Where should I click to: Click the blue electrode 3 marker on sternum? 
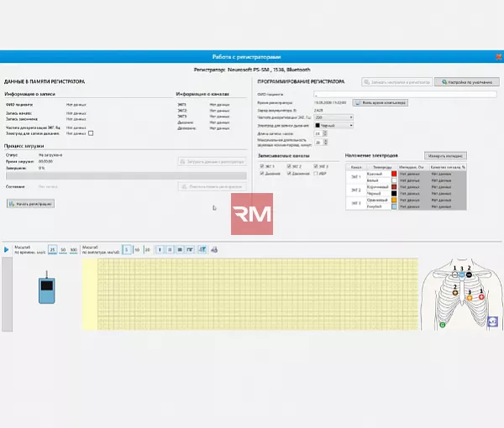(462, 275)
